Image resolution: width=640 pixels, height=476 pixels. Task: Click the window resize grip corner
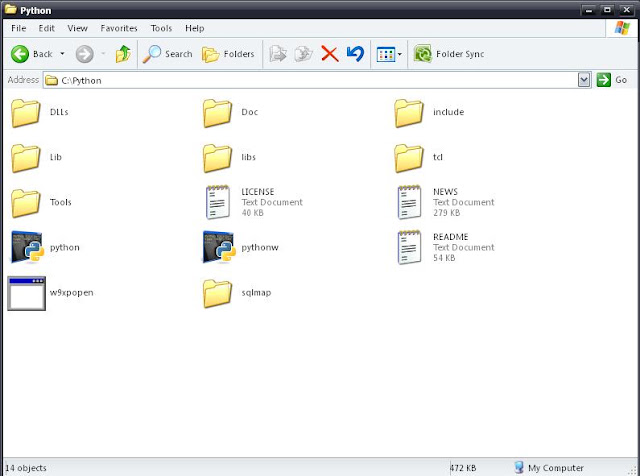pos(633,470)
